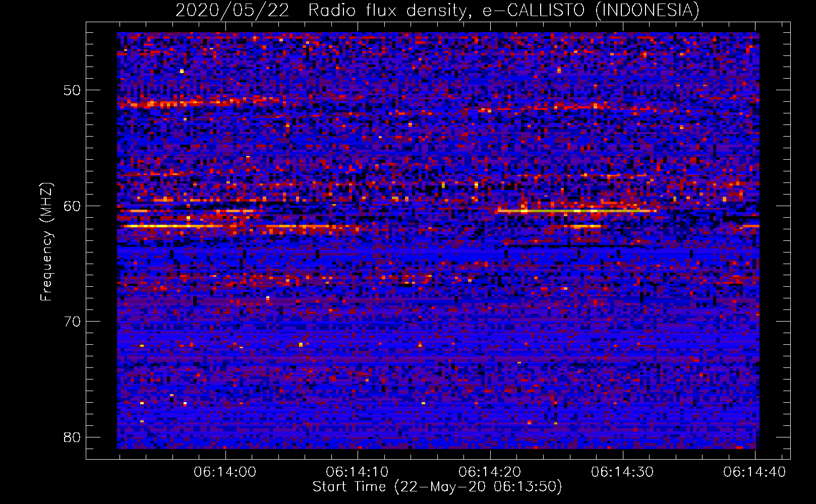
Task: Click the 06:14:00 time tick label
Action: (225, 472)
